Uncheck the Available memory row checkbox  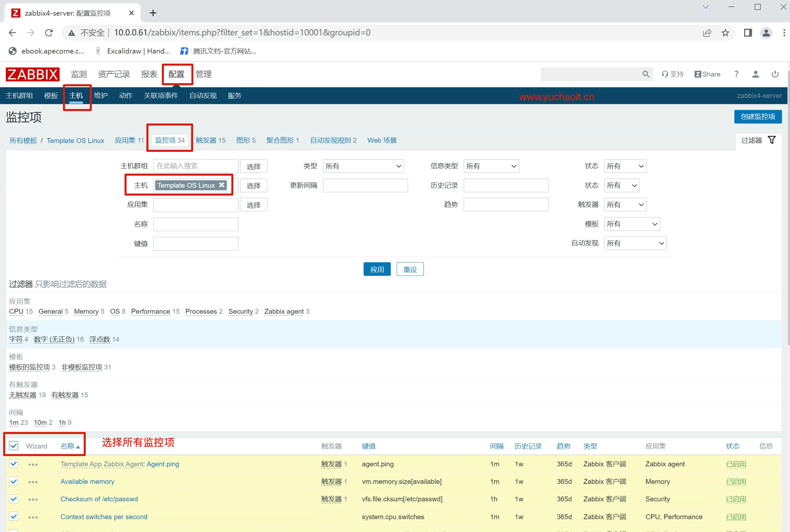click(x=14, y=481)
